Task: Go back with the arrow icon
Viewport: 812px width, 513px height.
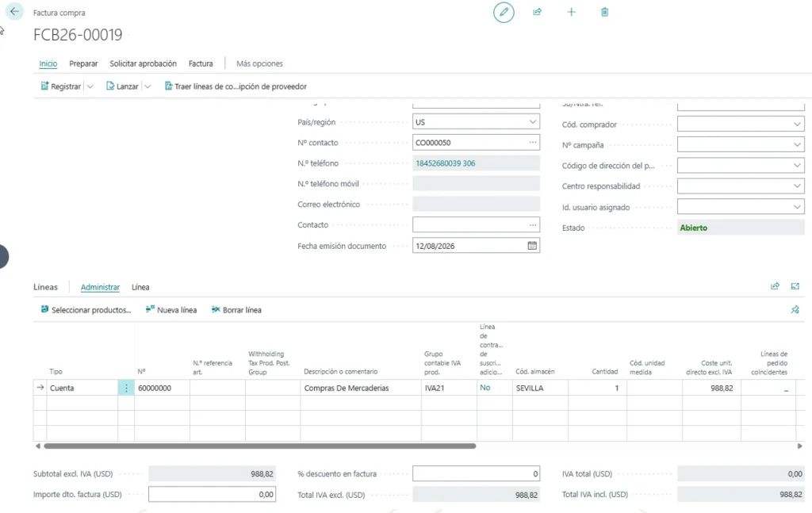Action: pyautogui.click(x=14, y=11)
